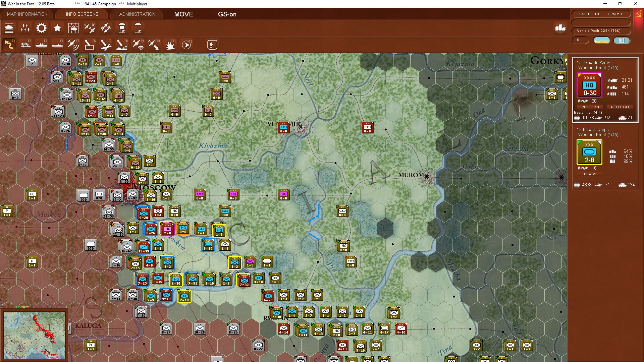Viewport: 644px width, 362px height.
Task: Enable REFIT ON for 1st Guards Army
Action: [590, 107]
